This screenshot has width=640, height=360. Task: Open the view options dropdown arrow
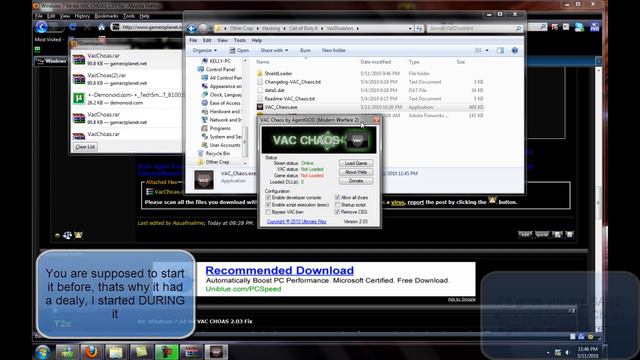[487, 50]
